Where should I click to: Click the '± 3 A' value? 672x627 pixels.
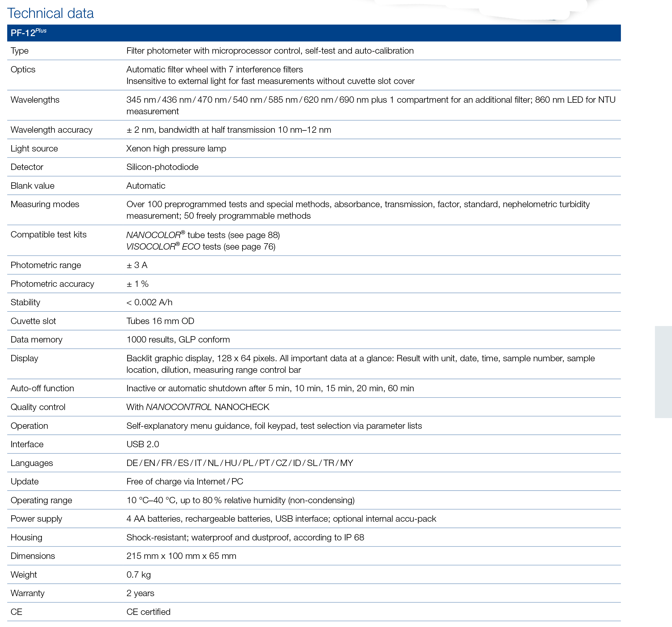[x=137, y=265]
